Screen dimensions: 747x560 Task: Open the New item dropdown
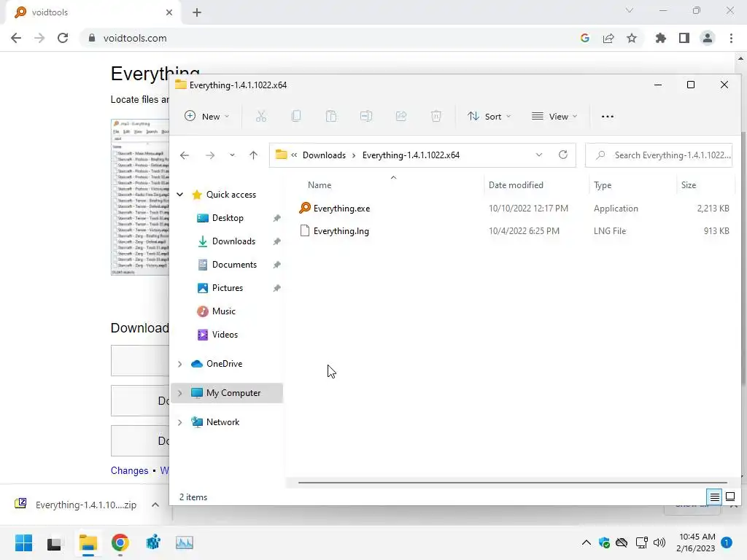[x=207, y=116]
